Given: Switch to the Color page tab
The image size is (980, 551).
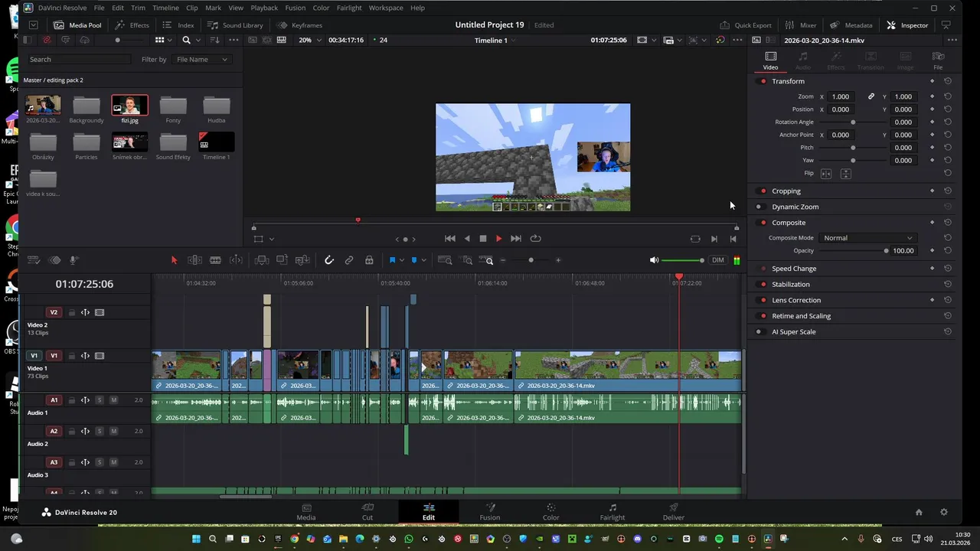Looking at the screenshot, I should (551, 512).
